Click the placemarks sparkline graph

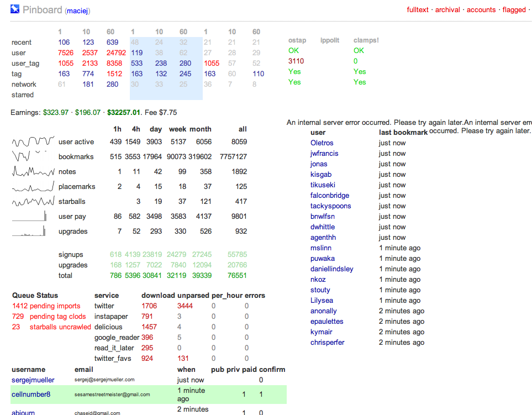(33, 186)
